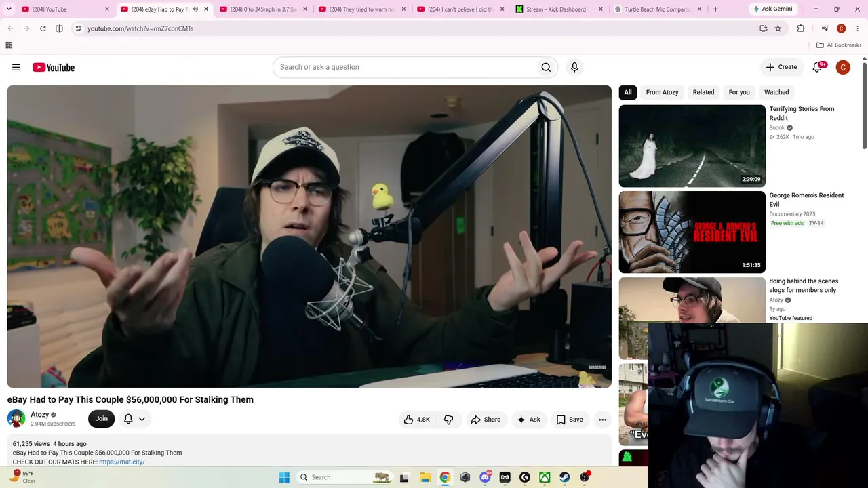Open Task View on the taskbar
Viewport: 868px width, 488px height.
pos(404,477)
